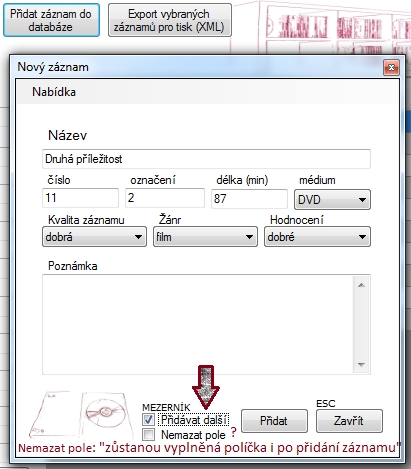Screen dimensions: 411x469
Task: Open the médium DVD dropdown
Action: [x=332, y=200]
